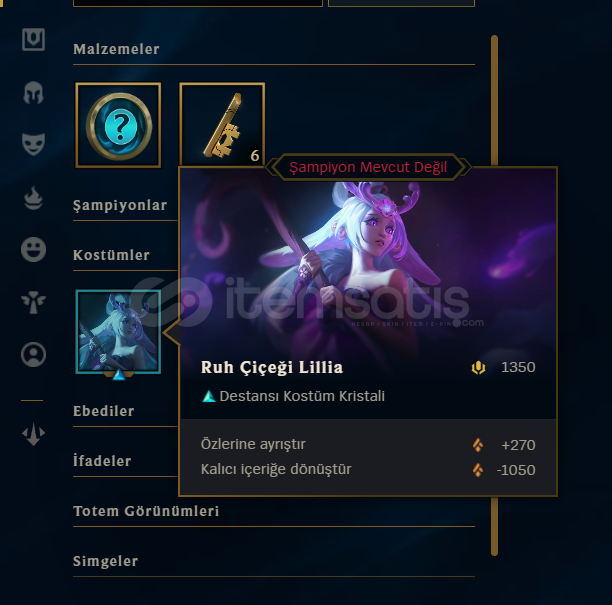The width and height of the screenshot is (612, 605).
Task: Click the loot list vertical scrollbar
Action: coord(495,295)
